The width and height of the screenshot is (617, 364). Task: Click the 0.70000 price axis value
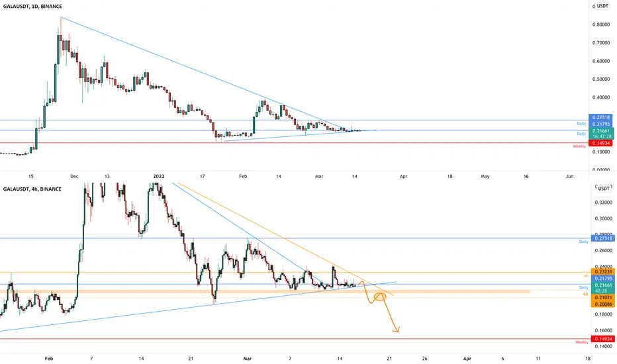(x=601, y=42)
